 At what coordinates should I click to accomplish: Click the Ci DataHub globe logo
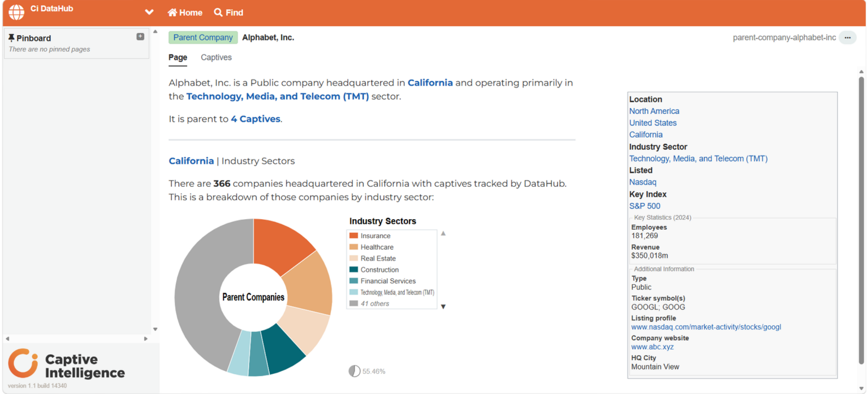16,12
